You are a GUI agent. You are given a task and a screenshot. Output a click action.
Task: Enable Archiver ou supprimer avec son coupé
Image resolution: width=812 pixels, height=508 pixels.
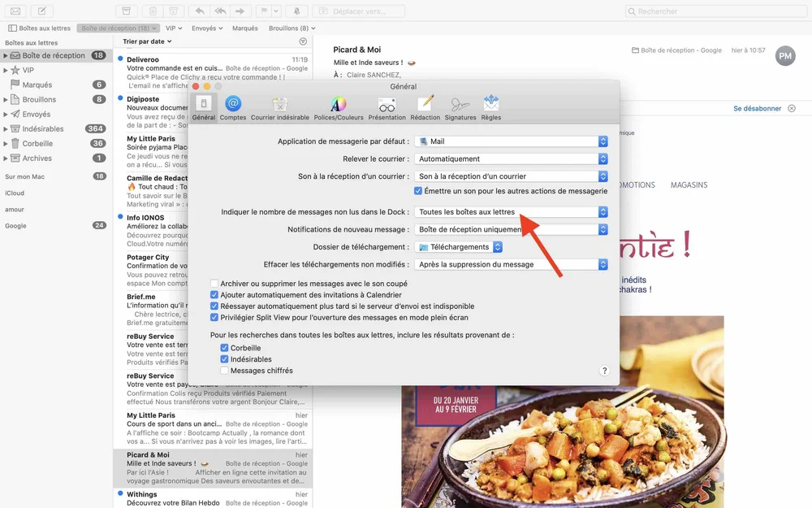pos(214,284)
